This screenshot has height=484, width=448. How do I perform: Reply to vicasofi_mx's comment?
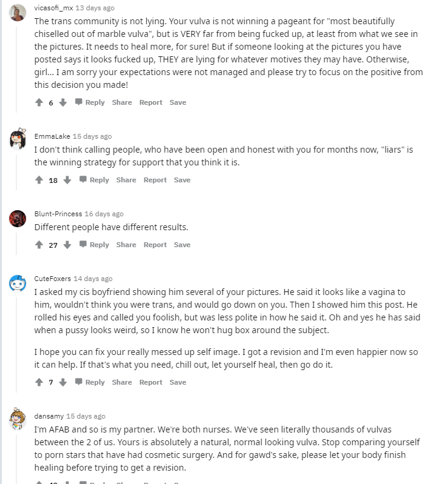(90, 103)
